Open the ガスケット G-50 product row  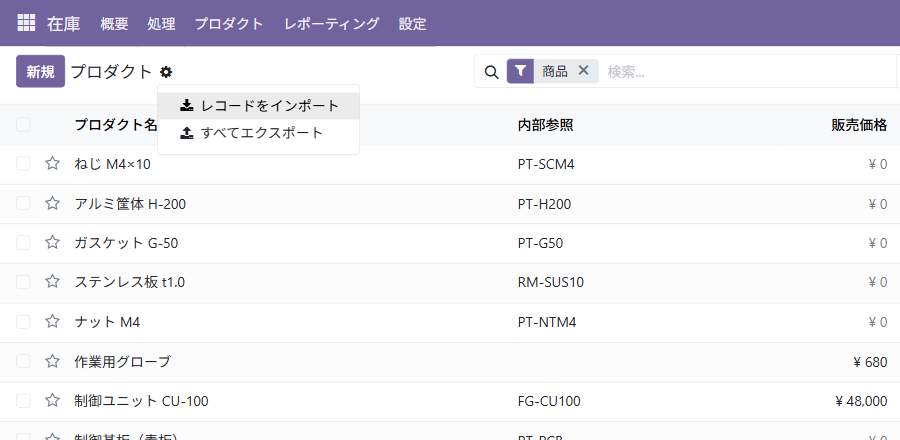[x=450, y=243]
